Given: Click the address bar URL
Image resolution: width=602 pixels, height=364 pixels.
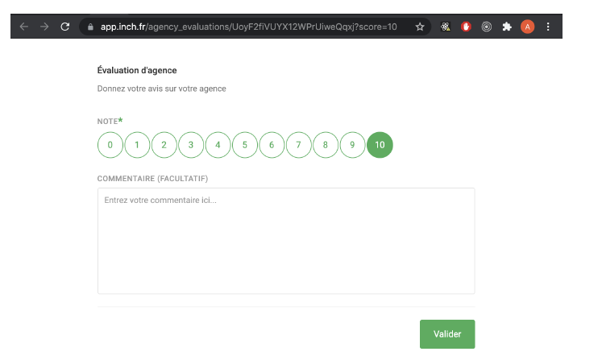Looking at the screenshot, I should click(248, 27).
